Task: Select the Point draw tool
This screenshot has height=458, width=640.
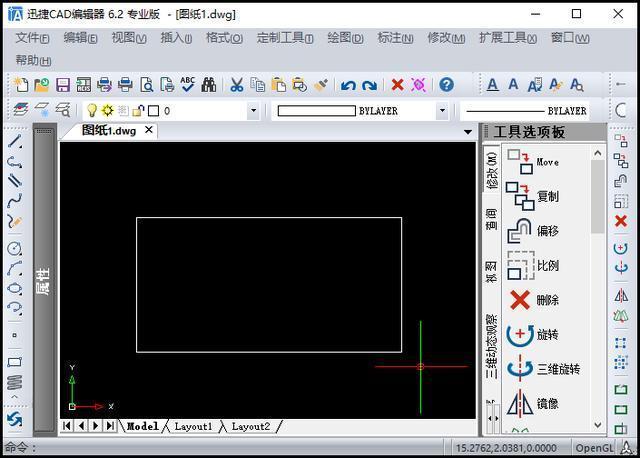Action: (15, 336)
